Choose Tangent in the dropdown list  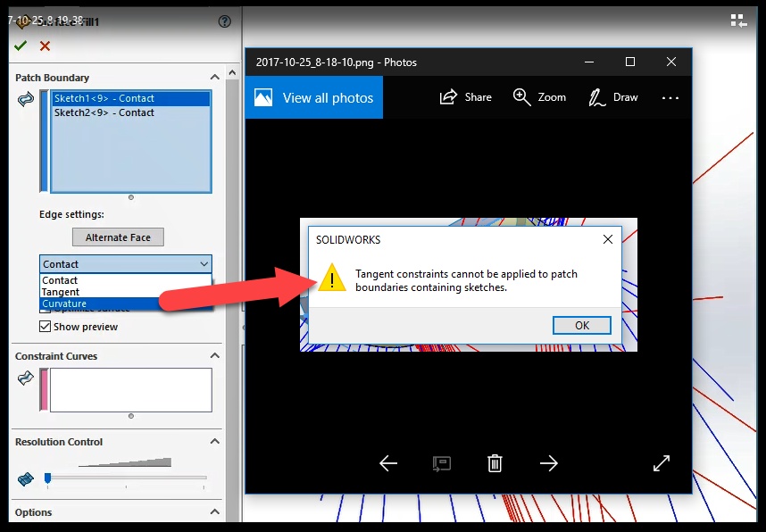pyautogui.click(x=126, y=292)
